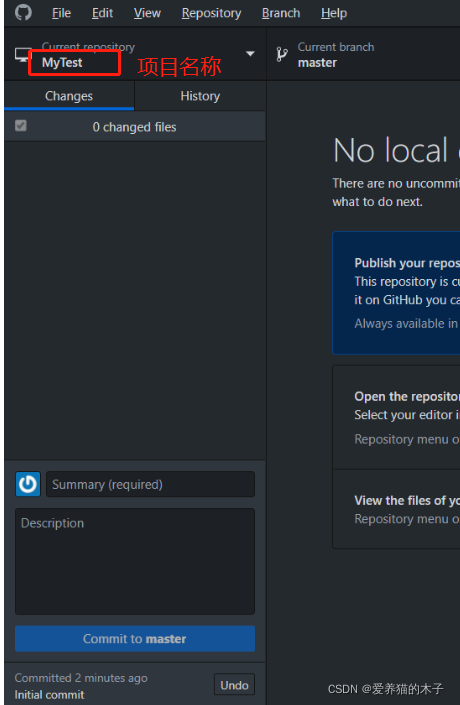Focus the Summary (required) input field

[150, 484]
